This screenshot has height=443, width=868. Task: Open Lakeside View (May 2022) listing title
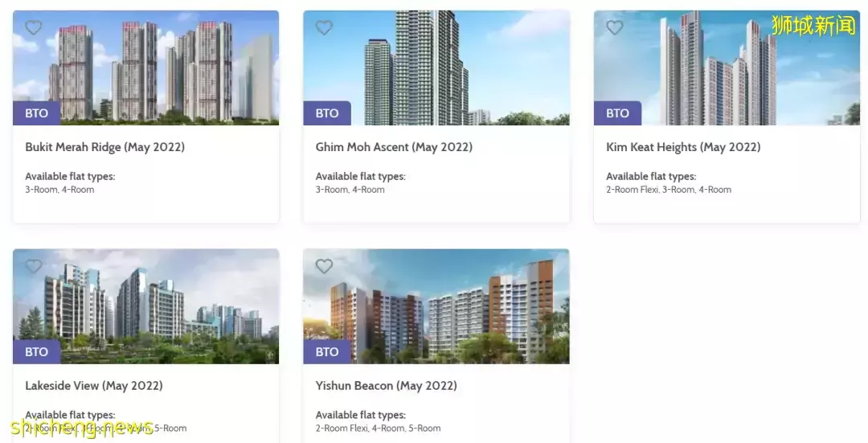click(94, 386)
